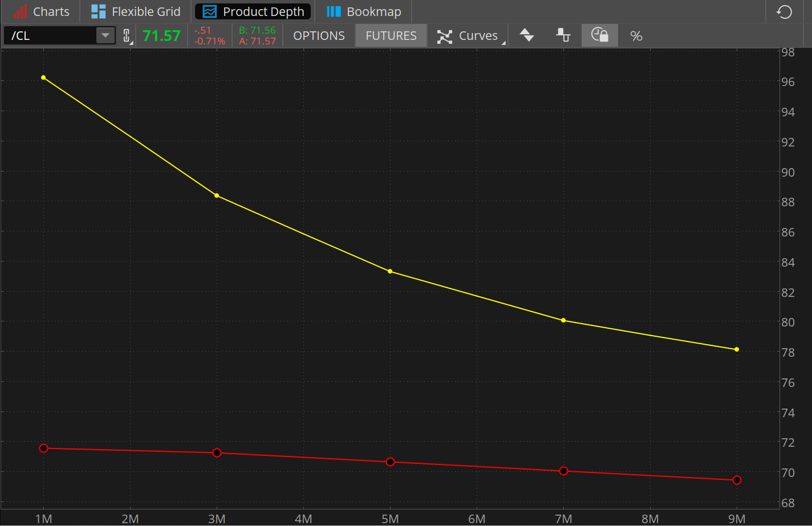Select the Product Depth tab
This screenshot has height=526, width=812.
coord(253,11)
